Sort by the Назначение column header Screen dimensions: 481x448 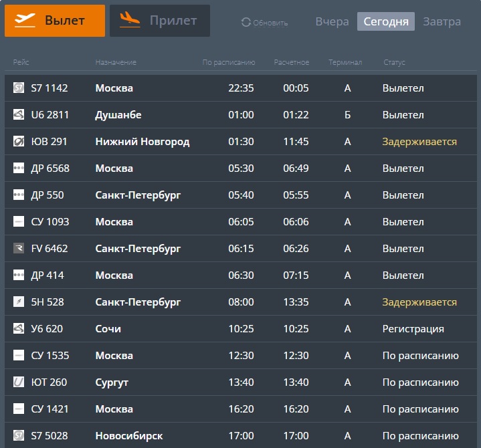[x=116, y=63]
